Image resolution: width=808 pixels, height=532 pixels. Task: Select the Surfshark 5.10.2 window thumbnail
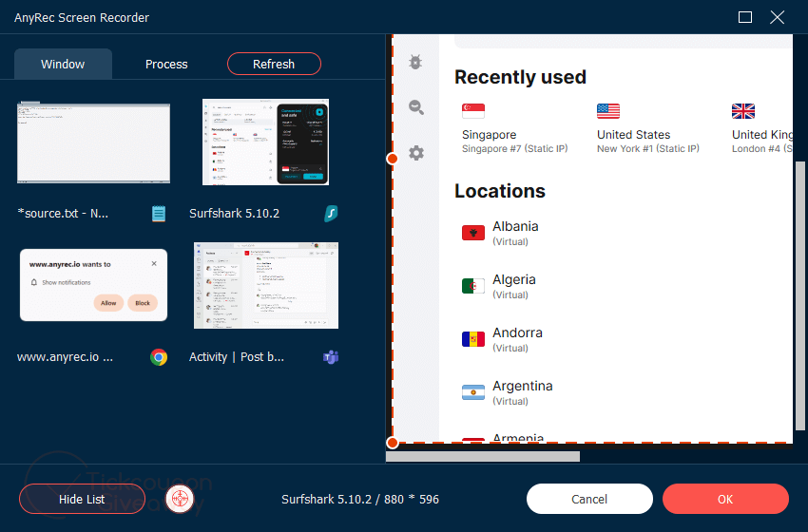(x=265, y=142)
